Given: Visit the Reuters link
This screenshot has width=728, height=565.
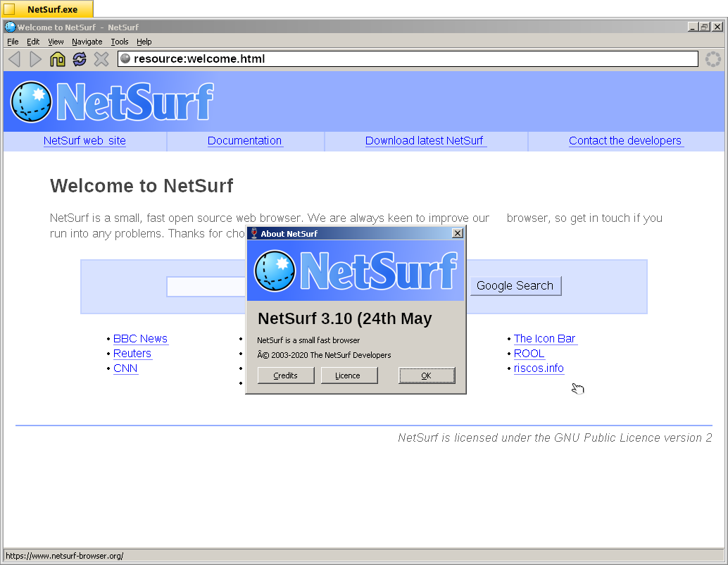Looking at the screenshot, I should 132,354.
